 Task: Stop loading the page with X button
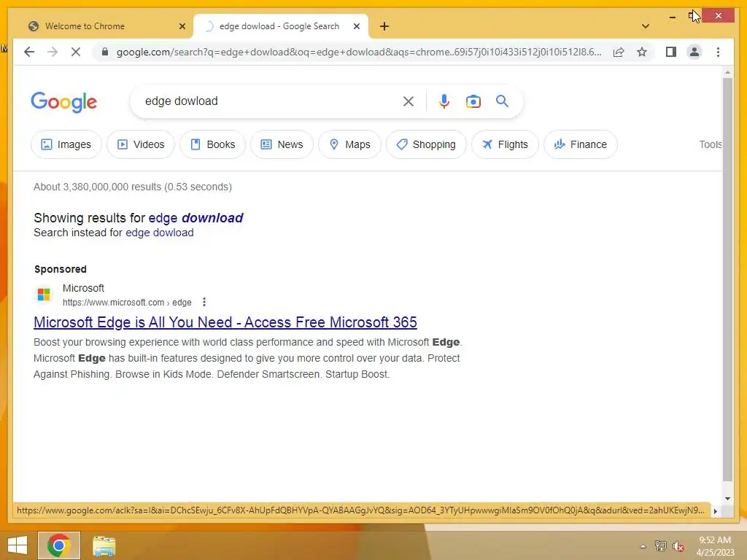pyautogui.click(x=76, y=52)
